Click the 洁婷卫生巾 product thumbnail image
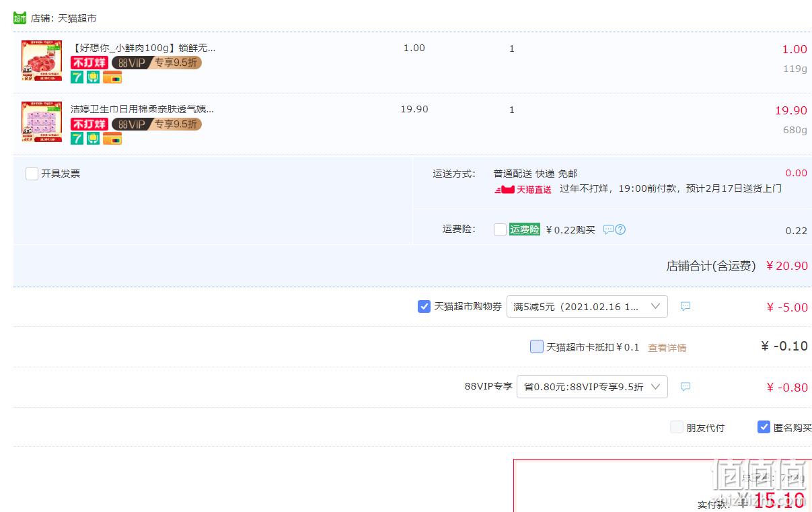This screenshot has height=512, width=812. pyautogui.click(x=42, y=122)
